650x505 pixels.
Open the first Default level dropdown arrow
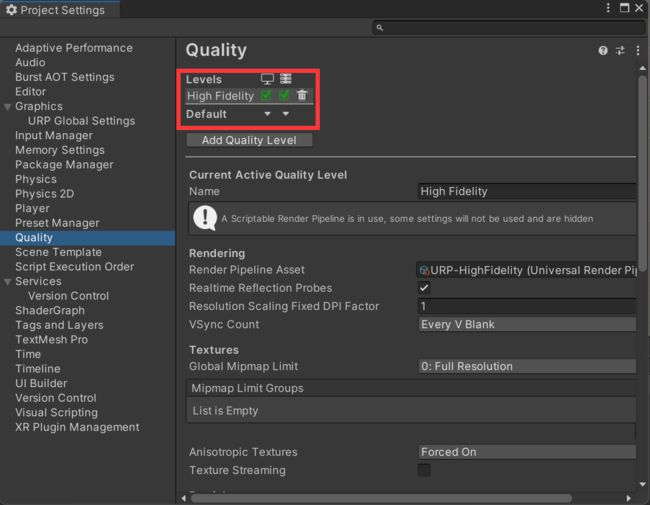tap(267, 114)
